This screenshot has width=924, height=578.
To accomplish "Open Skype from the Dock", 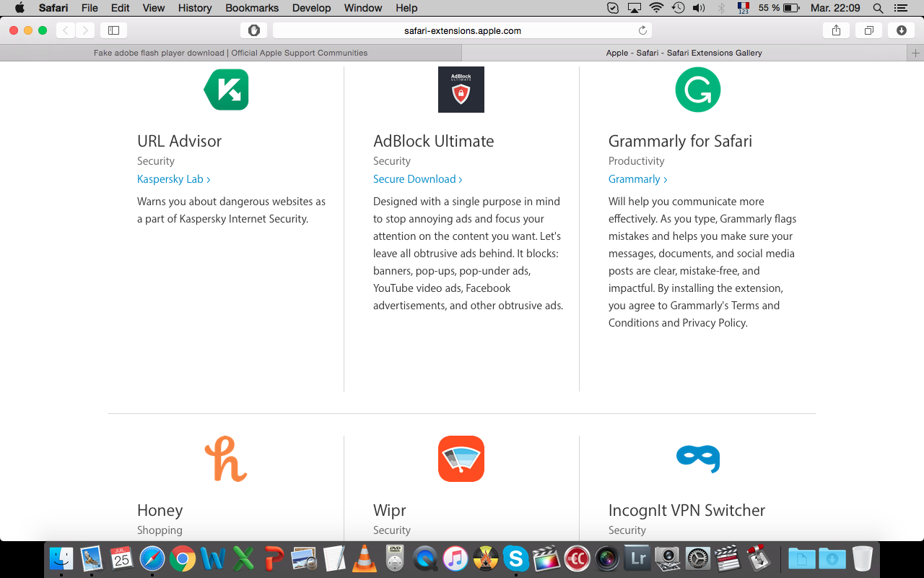I will coord(515,558).
